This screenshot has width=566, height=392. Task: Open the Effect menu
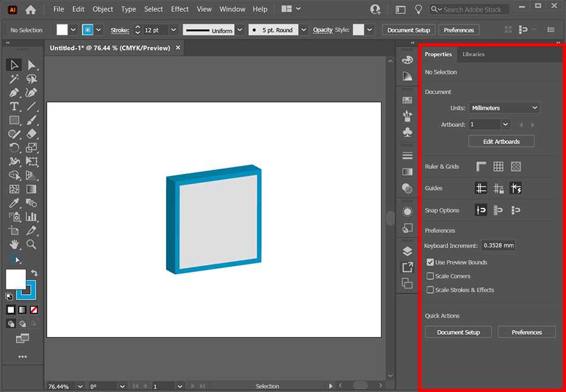click(180, 9)
